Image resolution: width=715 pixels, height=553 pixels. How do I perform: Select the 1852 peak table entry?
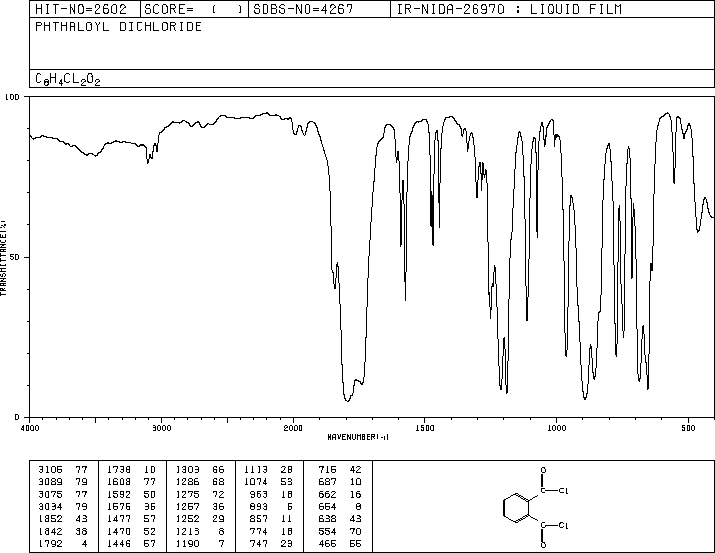[62, 519]
